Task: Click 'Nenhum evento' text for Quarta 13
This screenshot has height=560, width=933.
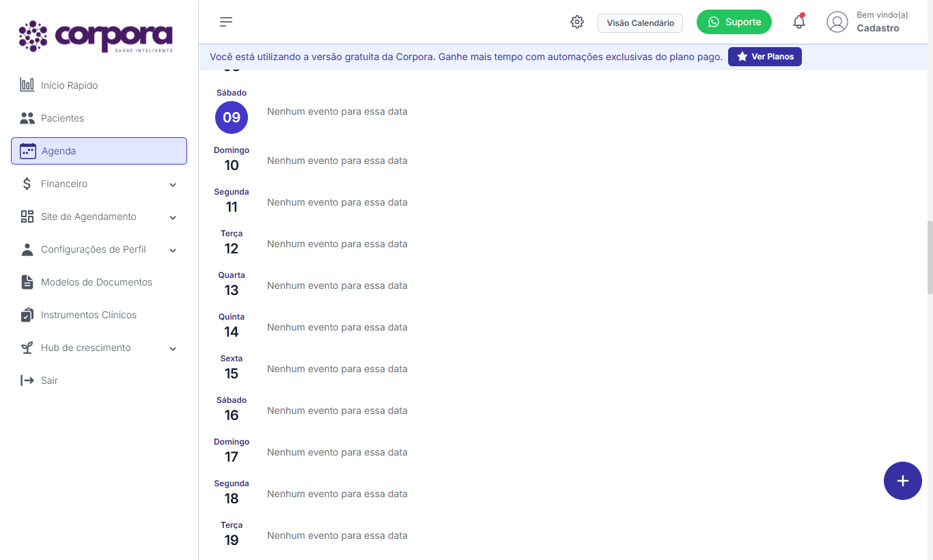Action: coord(337,285)
